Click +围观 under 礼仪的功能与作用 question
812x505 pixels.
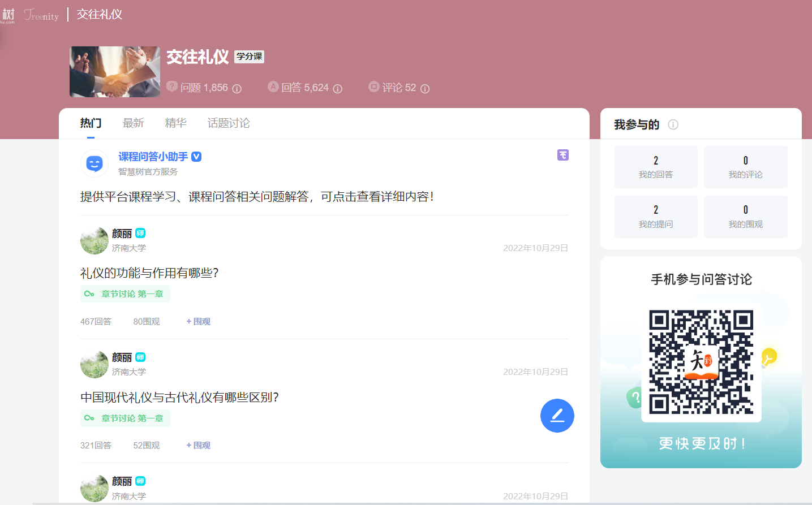[198, 321]
